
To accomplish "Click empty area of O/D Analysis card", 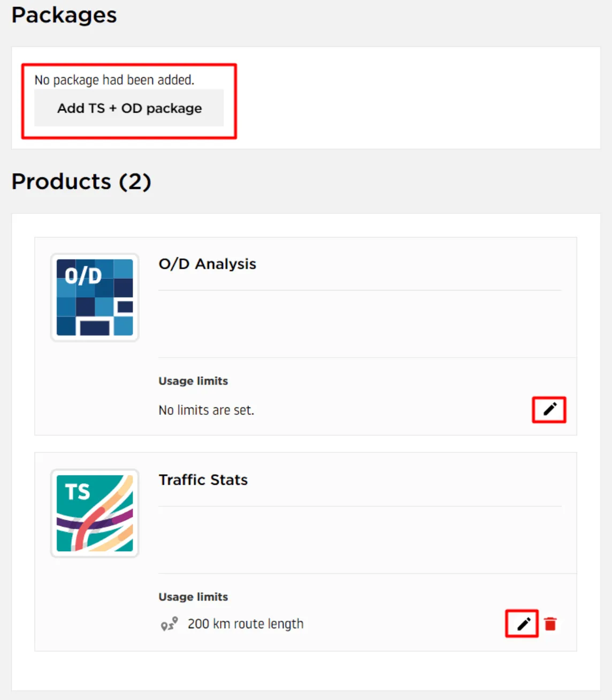I will coord(359,324).
